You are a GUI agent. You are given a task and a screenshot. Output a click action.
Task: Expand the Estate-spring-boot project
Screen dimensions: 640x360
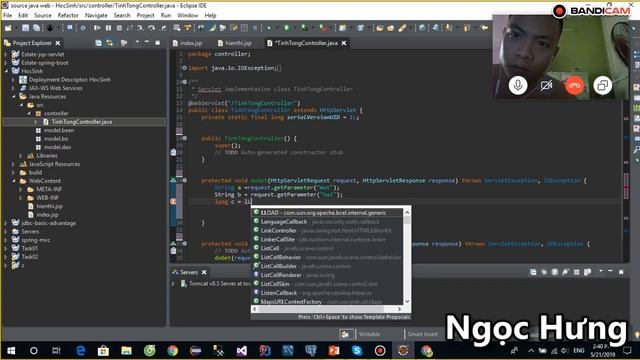pyautogui.click(x=5, y=63)
